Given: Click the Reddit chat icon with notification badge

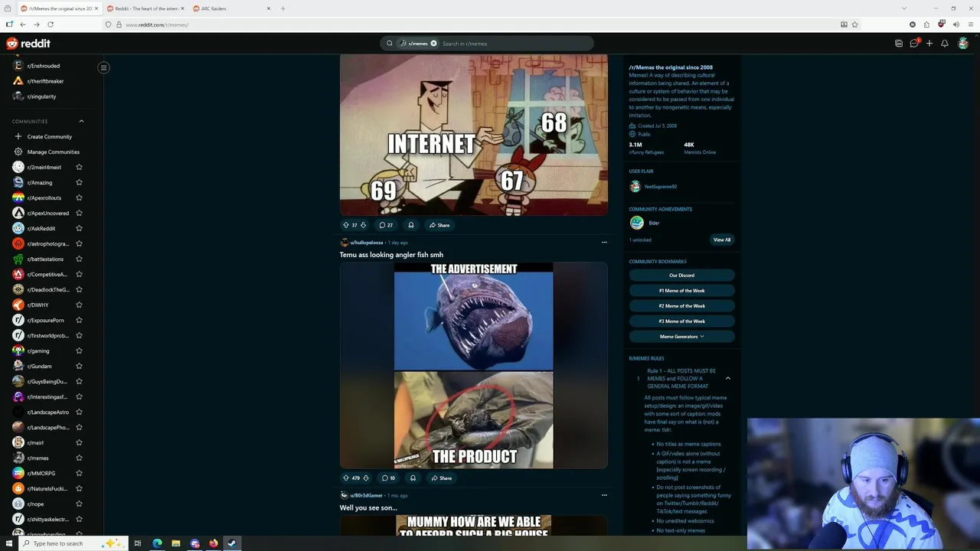Looking at the screenshot, I should point(914,44).
